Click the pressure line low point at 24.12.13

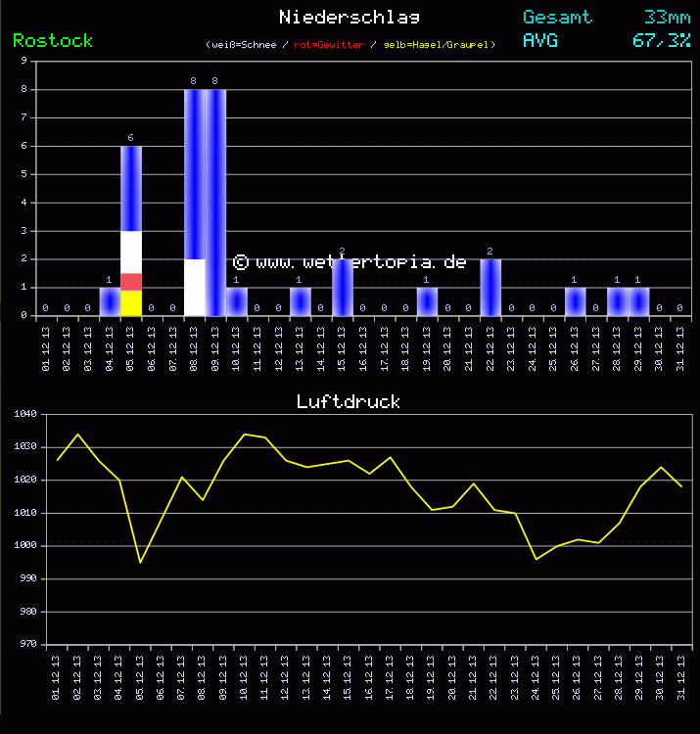pos(536,559)
